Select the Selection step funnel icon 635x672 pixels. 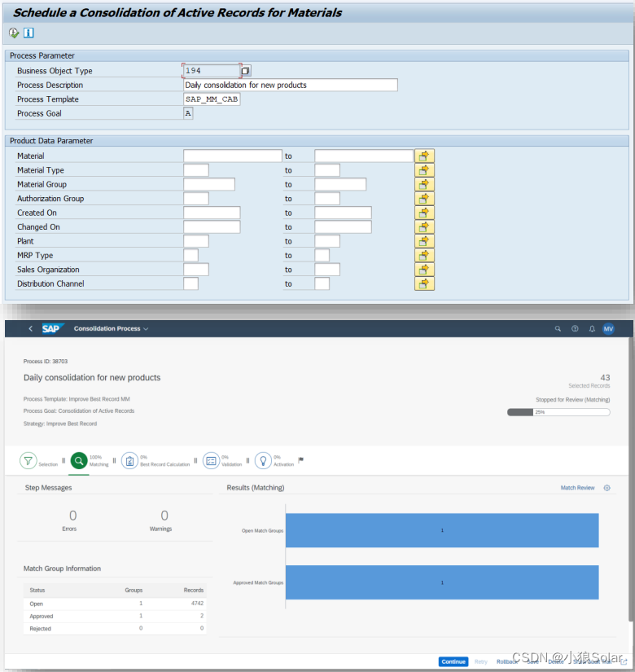click(28, 461)
